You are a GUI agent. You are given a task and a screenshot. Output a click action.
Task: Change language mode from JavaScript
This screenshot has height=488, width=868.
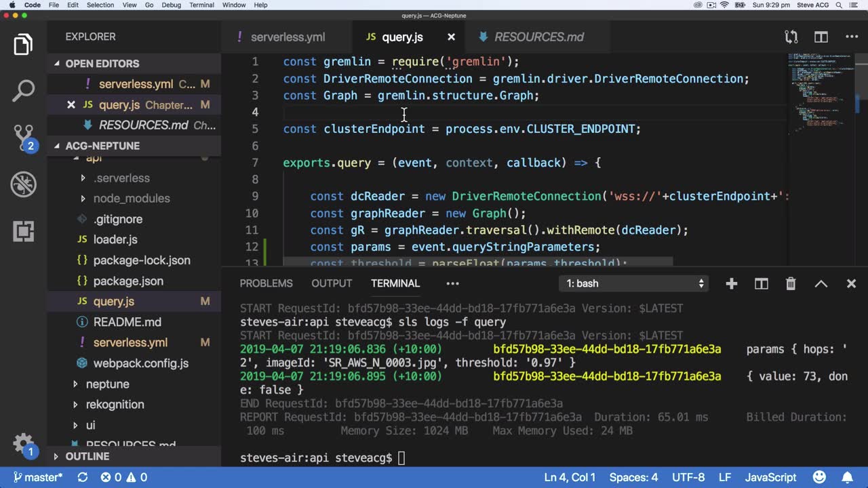[770, 478]
